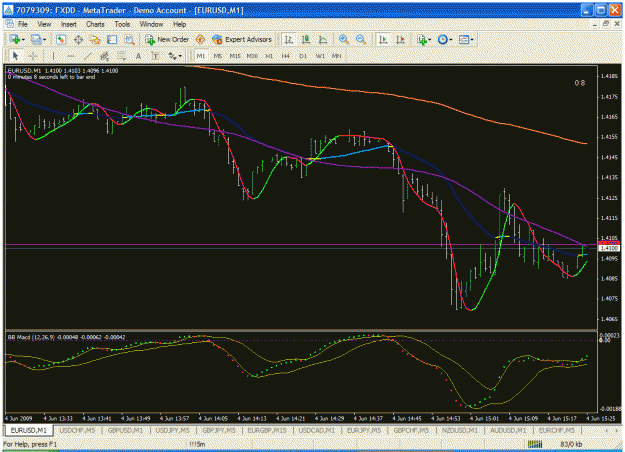The image size is (625, 452).
Task: Expand the periodicity clock dropdown
Action: tap(451, 40)
